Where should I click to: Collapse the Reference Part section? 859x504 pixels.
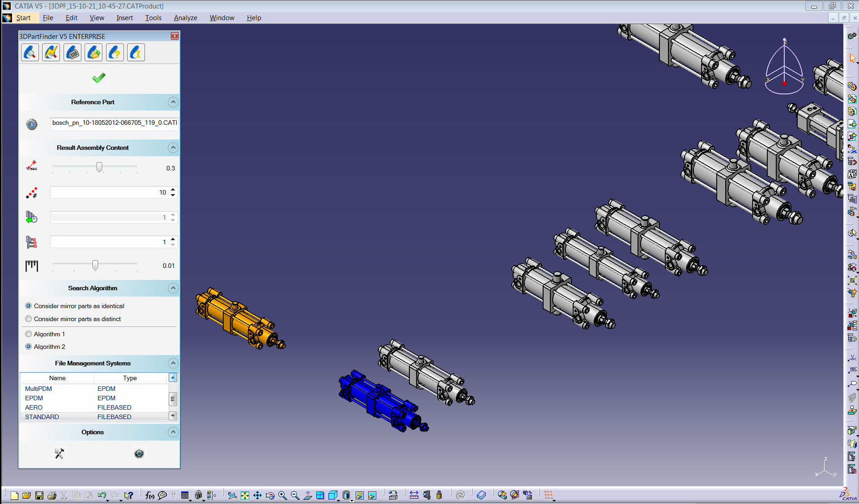tap(173, 102)
